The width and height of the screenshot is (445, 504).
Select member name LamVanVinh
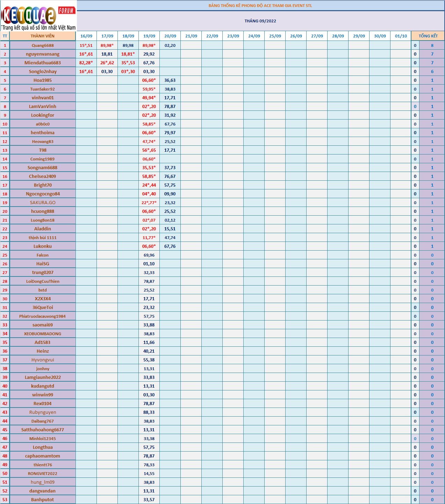click(43, 107)
